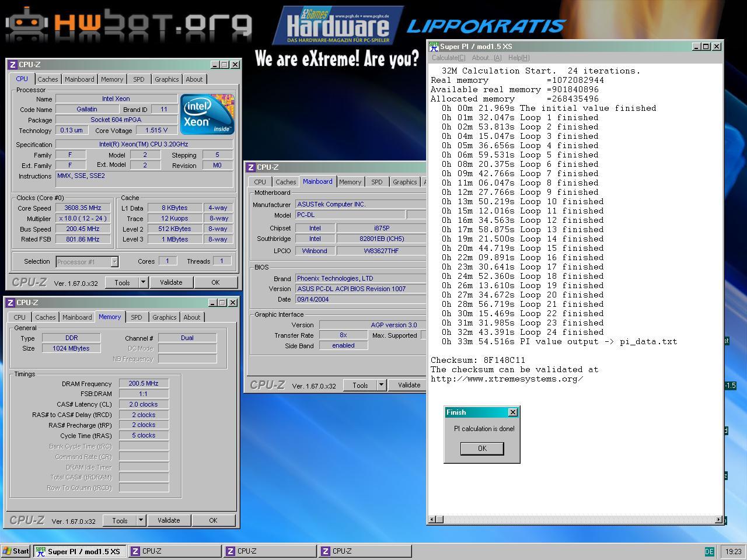Click Super PI horizontal scrollbar right arrow
The height and width of the screenshot is (560, 747).
[718, 519]
